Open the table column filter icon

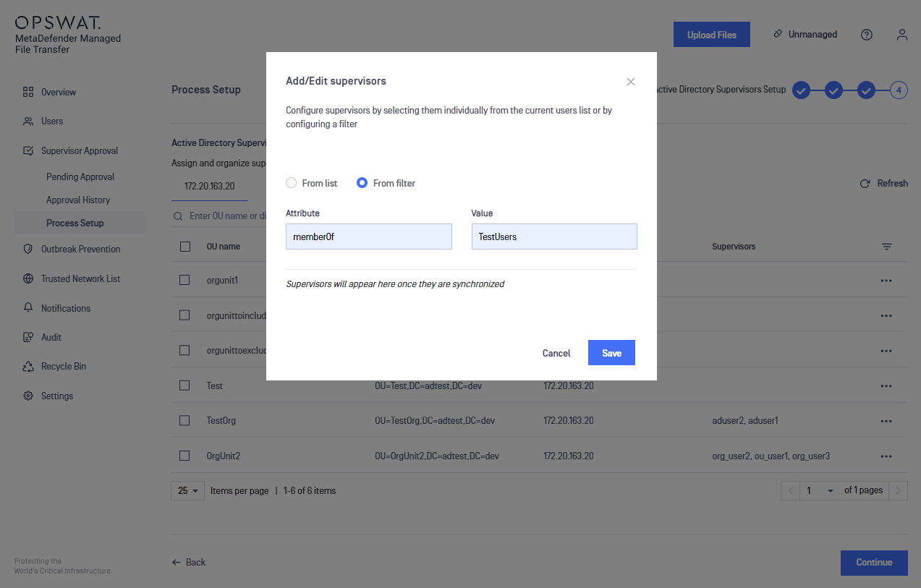coord(887,247)
